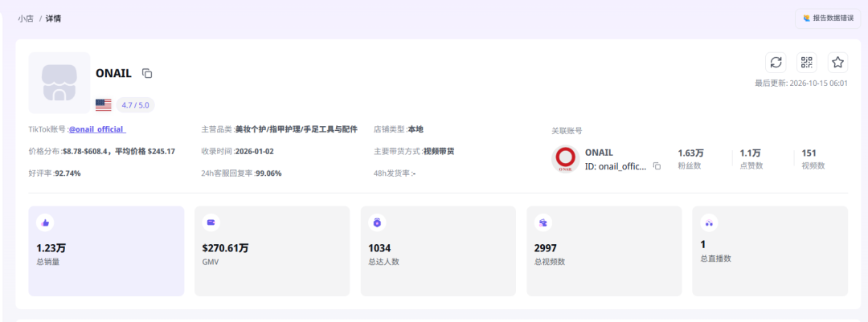Open the QR code icon
The width and height of the screenshot is (868, 322).
(x=807, y=62)
